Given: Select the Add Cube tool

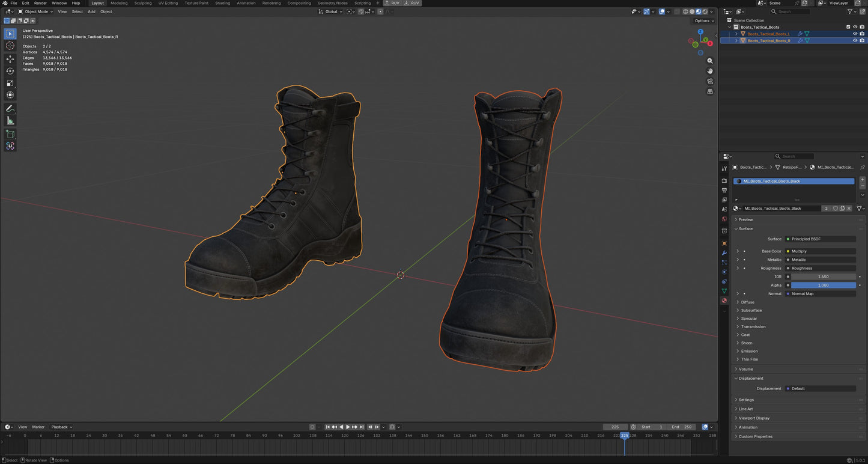Looking at the screenshot, I should click(10, 134).
